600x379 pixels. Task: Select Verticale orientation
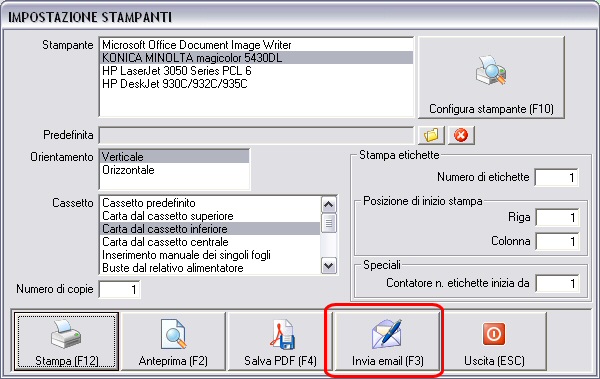coord(174,157)
